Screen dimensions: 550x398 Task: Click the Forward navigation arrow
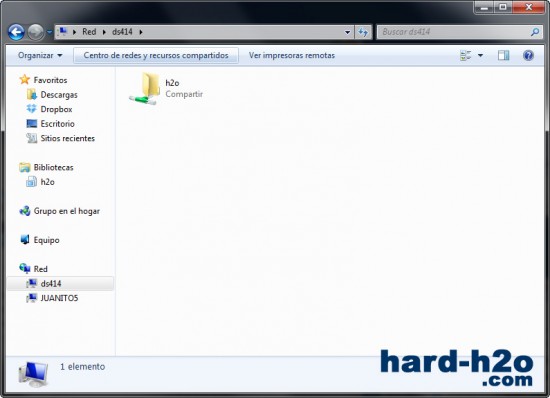click(36, 32)
